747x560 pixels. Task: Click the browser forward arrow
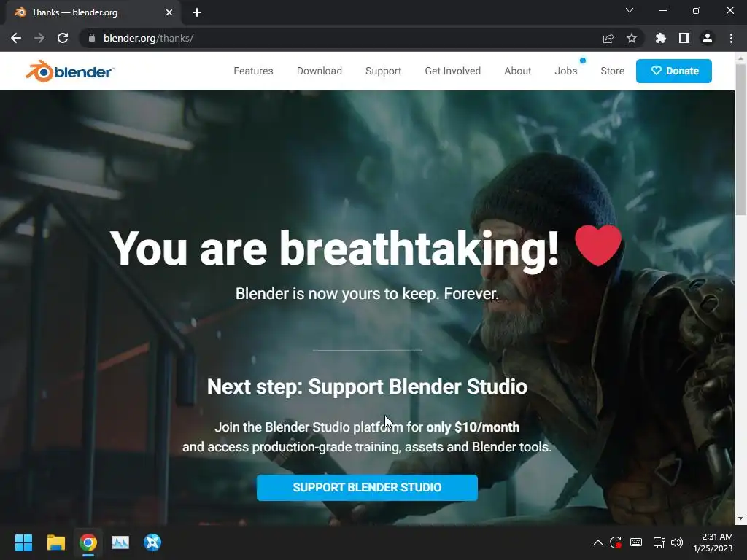click(39, 38)
